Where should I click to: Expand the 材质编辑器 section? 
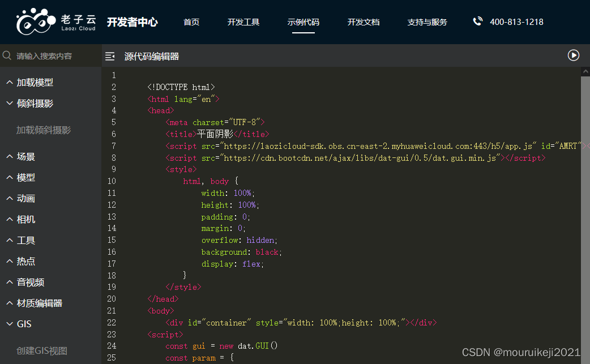[x=39, y=303]
